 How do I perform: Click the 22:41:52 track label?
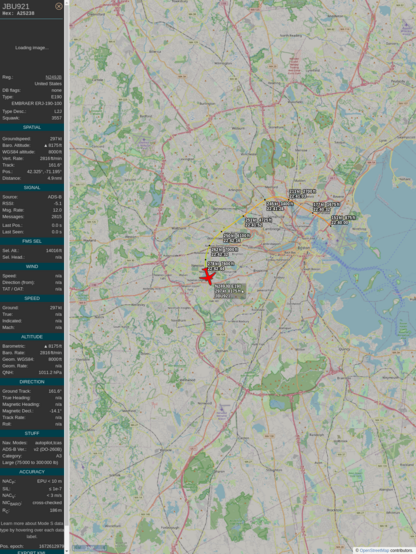[x=258, y=222]
